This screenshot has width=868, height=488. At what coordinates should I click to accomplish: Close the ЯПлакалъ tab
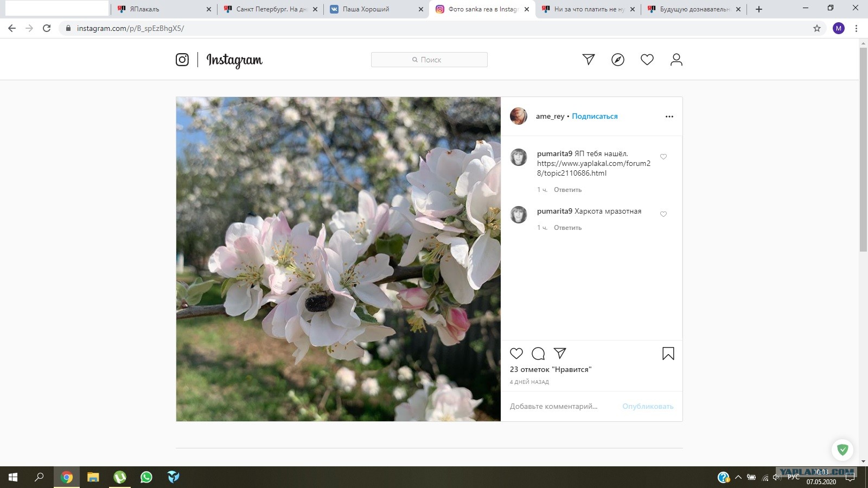tap(209, 9)
